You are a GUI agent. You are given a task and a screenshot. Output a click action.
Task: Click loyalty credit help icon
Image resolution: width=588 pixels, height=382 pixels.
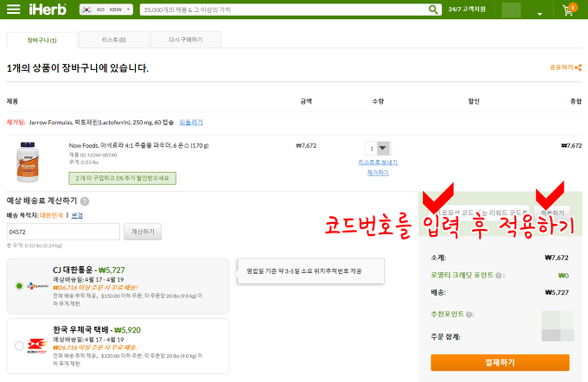pyautogui.click(x=498, y=276)
